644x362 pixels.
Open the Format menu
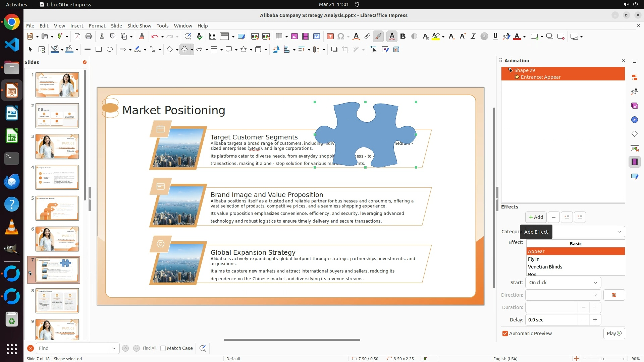97,25
